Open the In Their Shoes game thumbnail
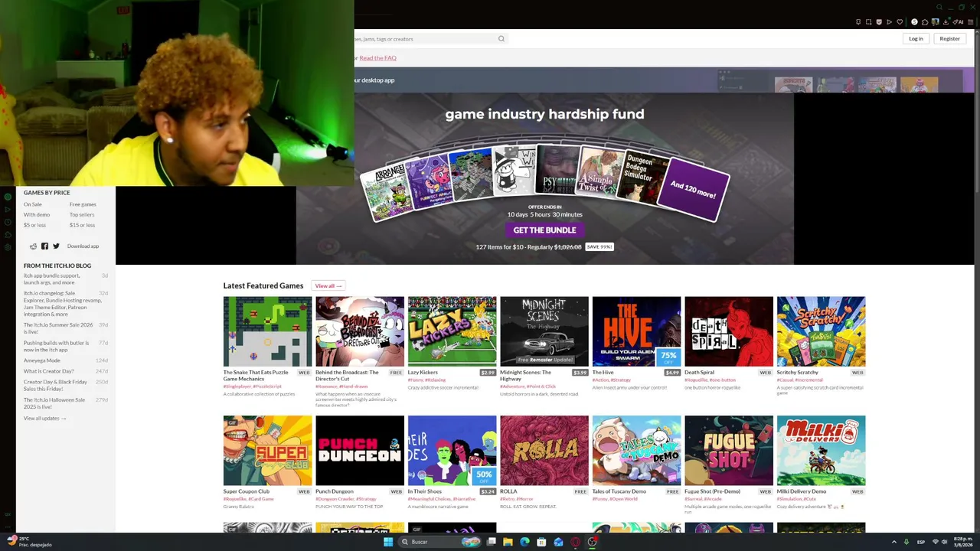 [452, 451]
